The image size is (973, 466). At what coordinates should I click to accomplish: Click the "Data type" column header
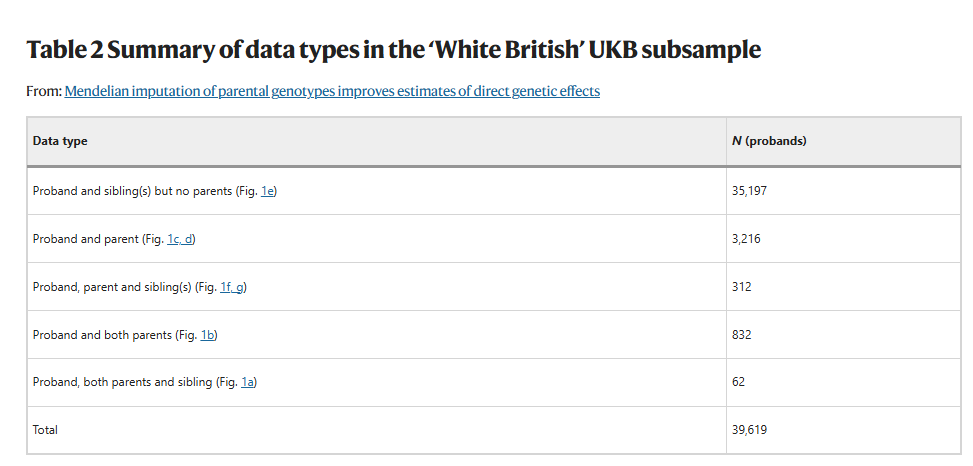pos(60,141)
